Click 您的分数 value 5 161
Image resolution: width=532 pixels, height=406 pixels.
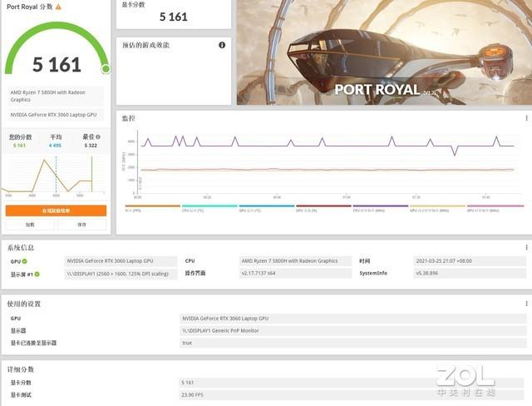(x=19, y=146)
